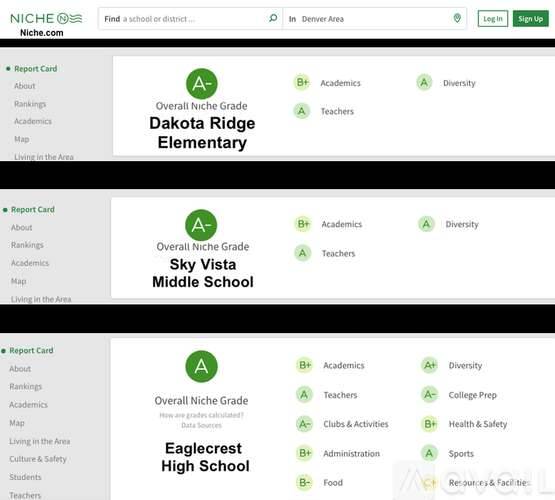Click the Denver Area location field
Screen dimensions: 555x500
[374, 18]
